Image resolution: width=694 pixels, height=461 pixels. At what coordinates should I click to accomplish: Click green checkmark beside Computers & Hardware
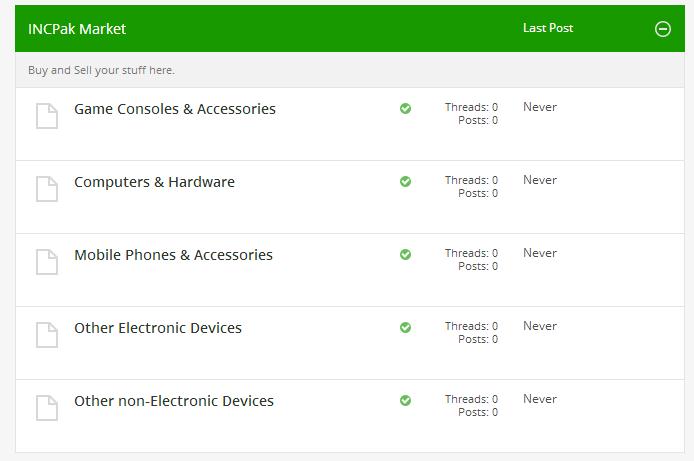(405, 181)
